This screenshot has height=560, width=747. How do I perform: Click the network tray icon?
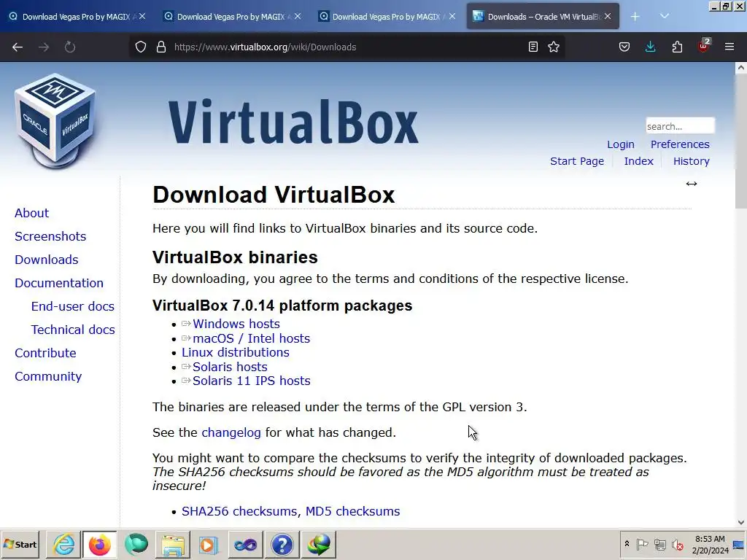click(659, 544)
